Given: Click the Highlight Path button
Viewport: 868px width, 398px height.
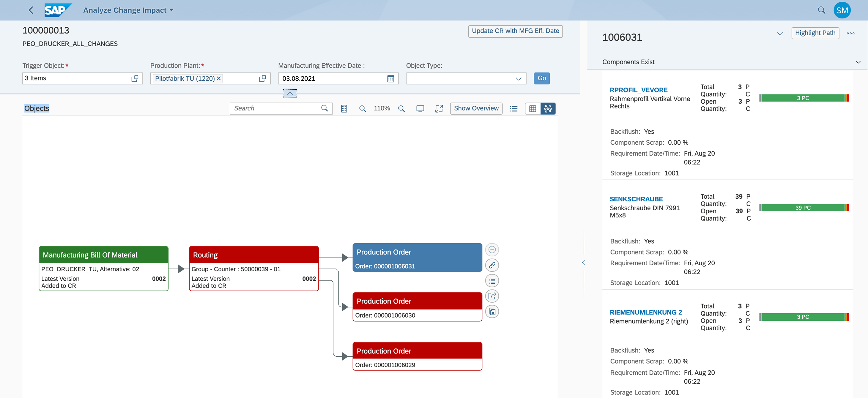Looking at the screenshot, I should (x=815, y=33).
